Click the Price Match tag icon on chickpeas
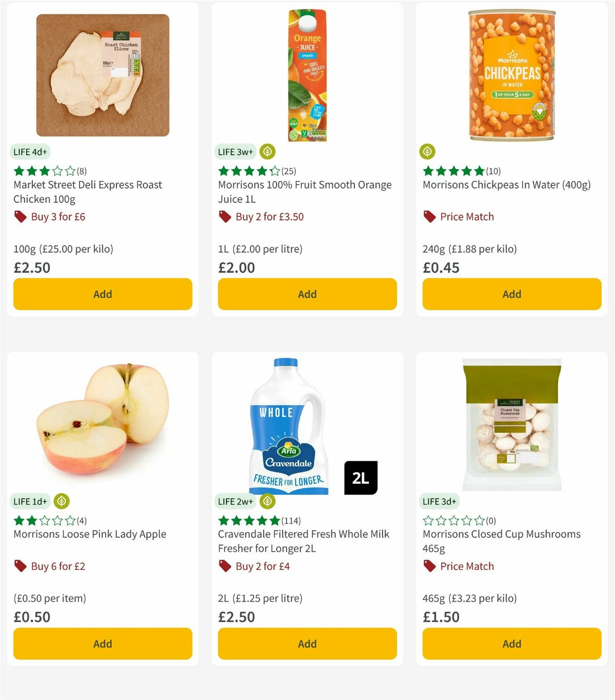Image resolution: width=615 pixels, height=700 pixels. pyautogui.click(x=429, y=217)
